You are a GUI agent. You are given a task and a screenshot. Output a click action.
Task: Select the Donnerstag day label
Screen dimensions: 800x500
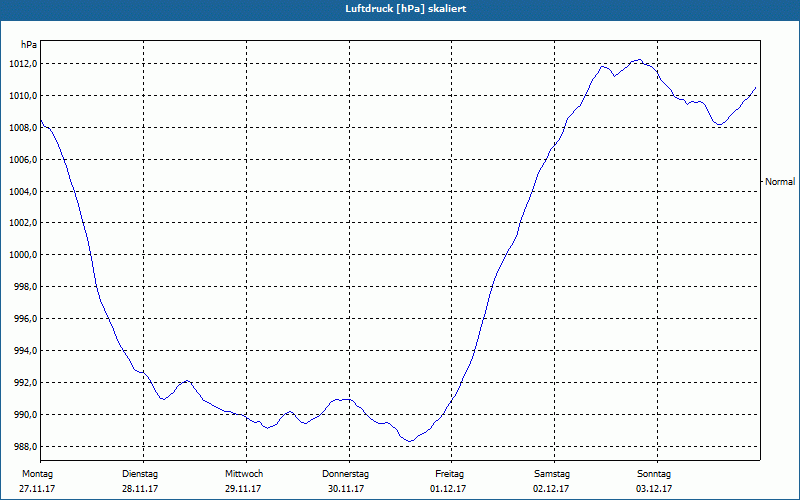tap(345, 474)
